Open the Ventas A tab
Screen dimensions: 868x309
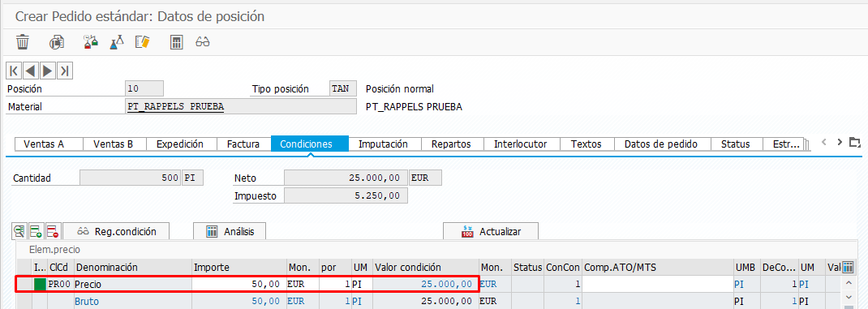pyautogui.click(x=45, y=144)
